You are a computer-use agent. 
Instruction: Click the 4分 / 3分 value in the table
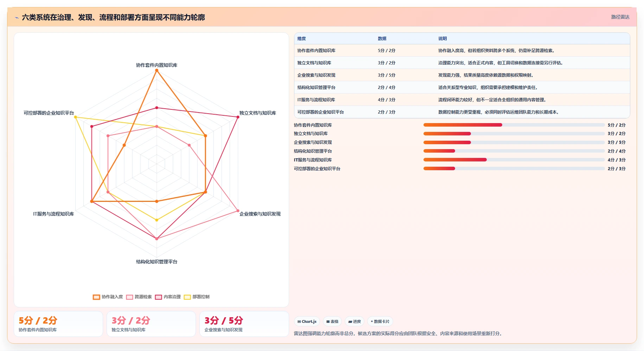(387, 100)
